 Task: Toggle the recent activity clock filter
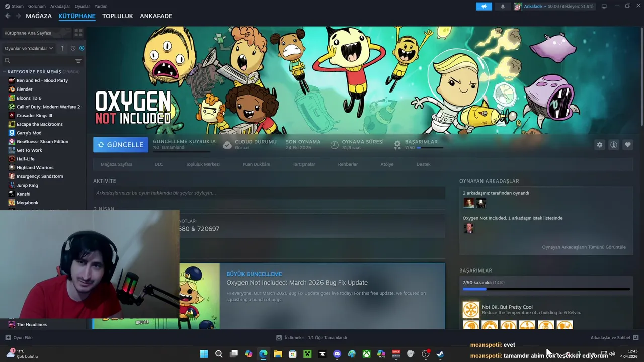click(73, 48)
